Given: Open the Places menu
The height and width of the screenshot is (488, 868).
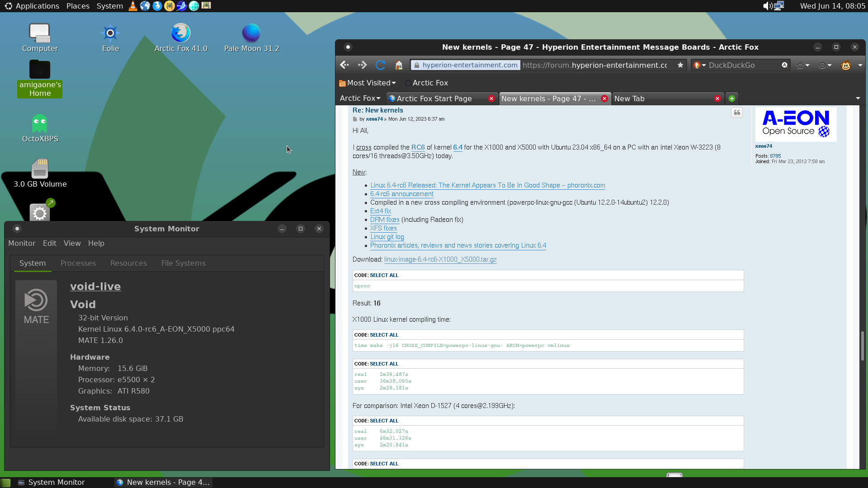Looking at the screenshot, I should (x=78, y=6).
